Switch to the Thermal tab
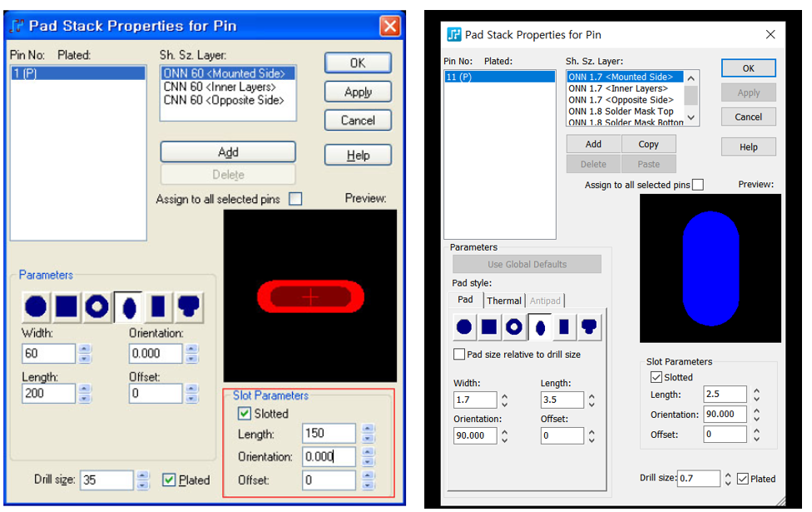 504,301
